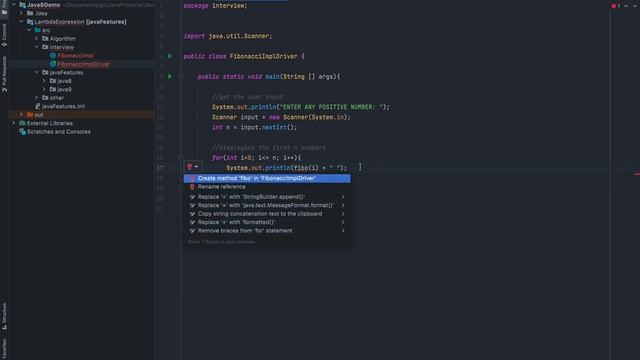Image resolution: width=640 pixels, height=360 pixels.
Task: Click the Scratches and Consoles icon
Action: point(22,132)
